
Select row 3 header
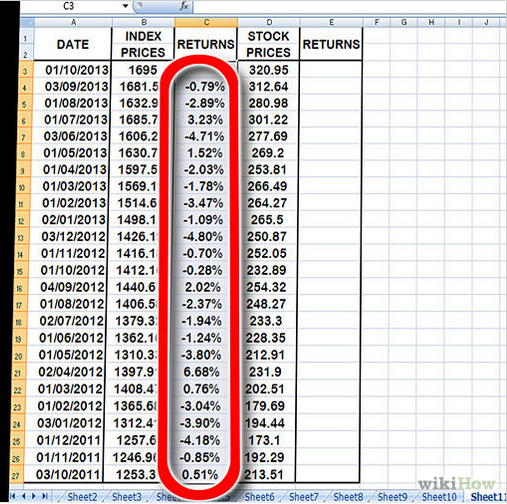coord(25,71)
